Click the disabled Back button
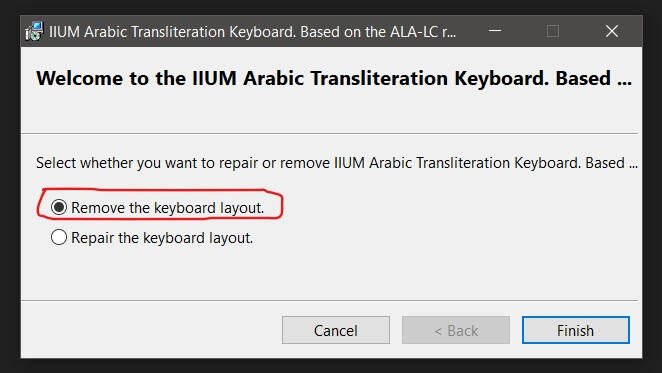The width and height of the screenshot is (662, 373). point(456,330)
